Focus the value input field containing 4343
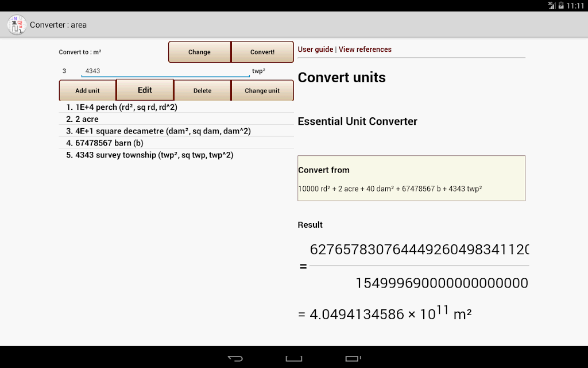588x368 pixels. click(165, 71)
